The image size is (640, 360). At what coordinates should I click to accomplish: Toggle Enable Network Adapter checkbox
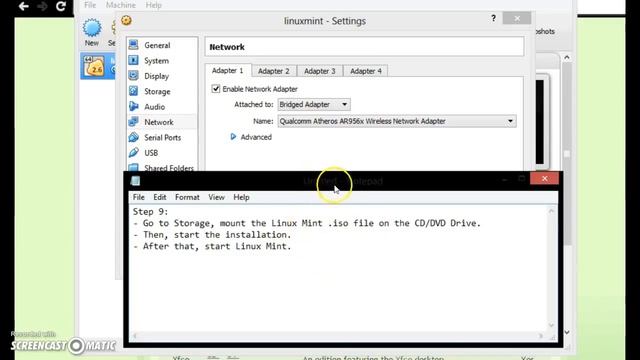click(x=216, y=89)
